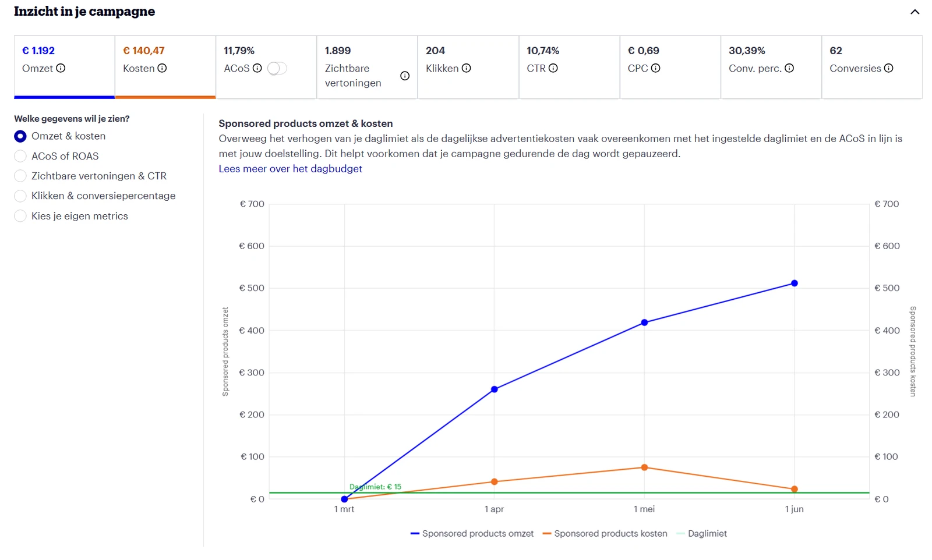The image size is (932, 560).
Task: Toggle the ACoS switch
Action: (277, 69)
